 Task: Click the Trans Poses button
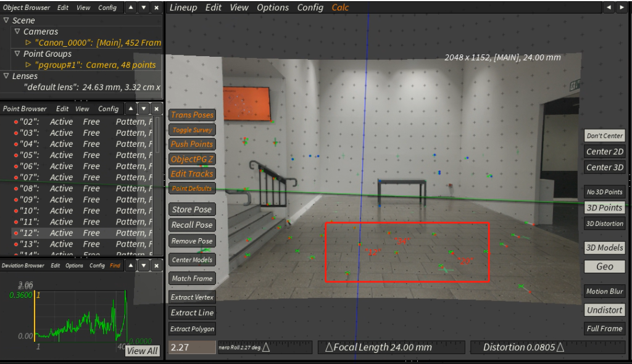pos(192,115)
